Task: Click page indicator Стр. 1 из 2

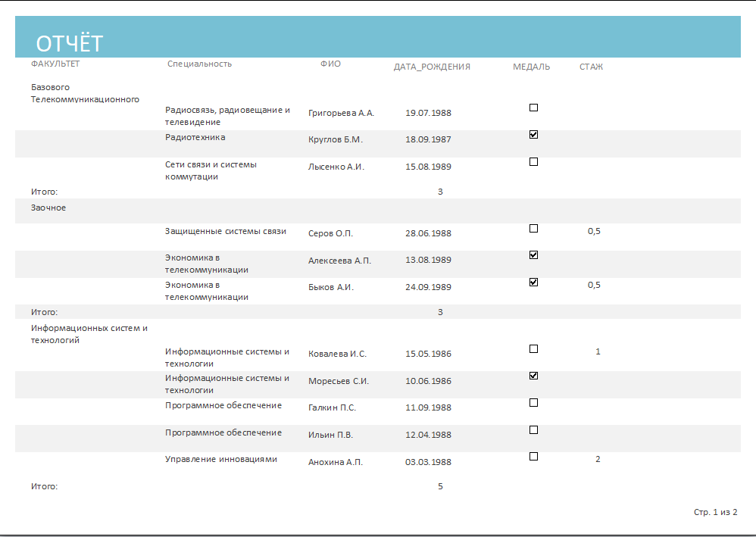Action: click(x=716, y=512)
